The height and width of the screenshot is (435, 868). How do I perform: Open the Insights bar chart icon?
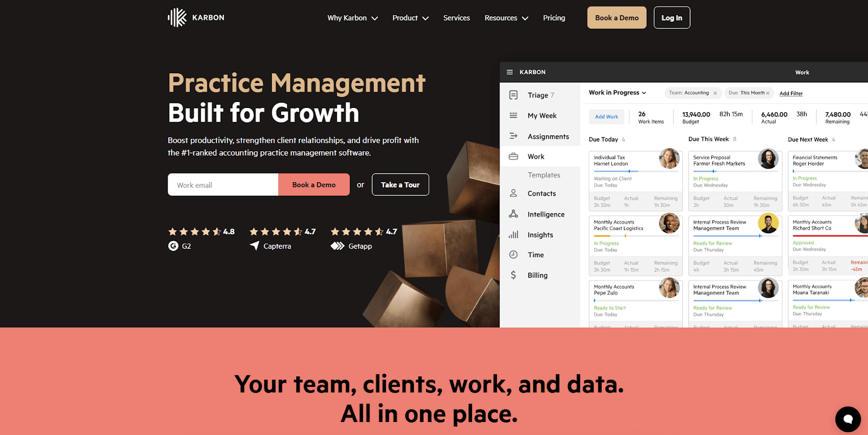513,235
